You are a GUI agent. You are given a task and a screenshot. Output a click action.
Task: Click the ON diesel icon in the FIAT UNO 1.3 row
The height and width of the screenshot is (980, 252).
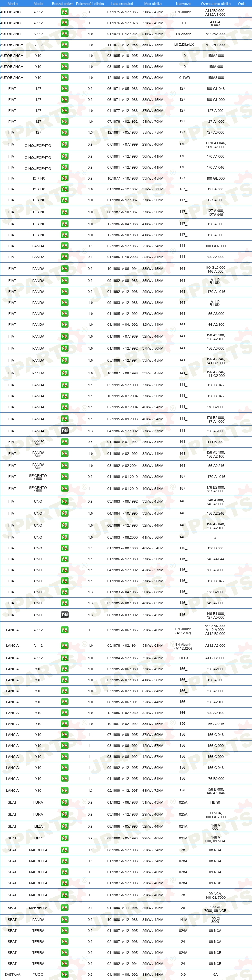coord(65,615)
